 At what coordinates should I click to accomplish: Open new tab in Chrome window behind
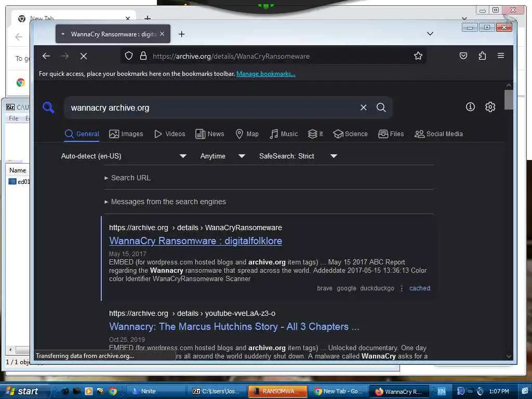(x=147, y=17)
